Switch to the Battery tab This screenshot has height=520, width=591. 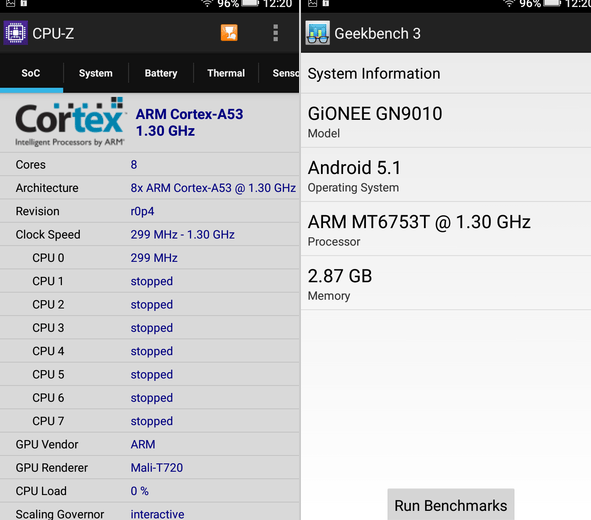click(x=161, y=73)
